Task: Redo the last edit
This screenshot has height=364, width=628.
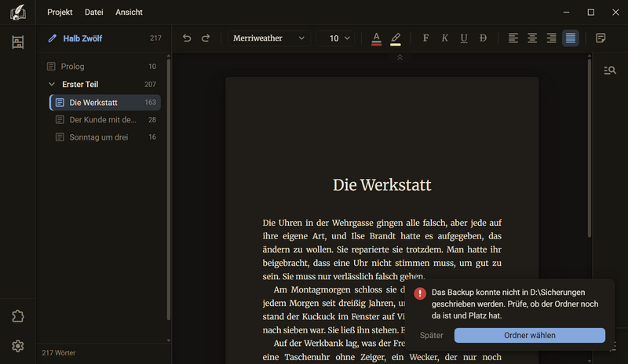Action: tap(206, 38)
